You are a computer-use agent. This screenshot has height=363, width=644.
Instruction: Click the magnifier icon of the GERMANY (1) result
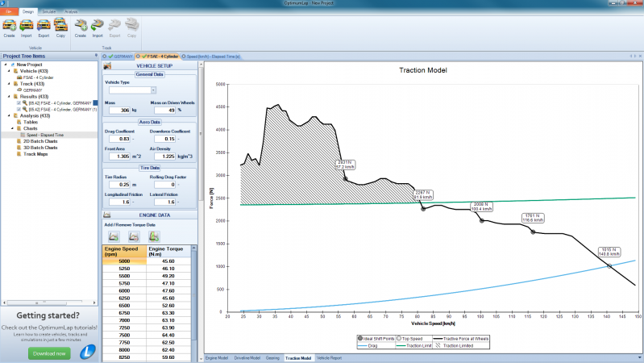click(25, 110)
